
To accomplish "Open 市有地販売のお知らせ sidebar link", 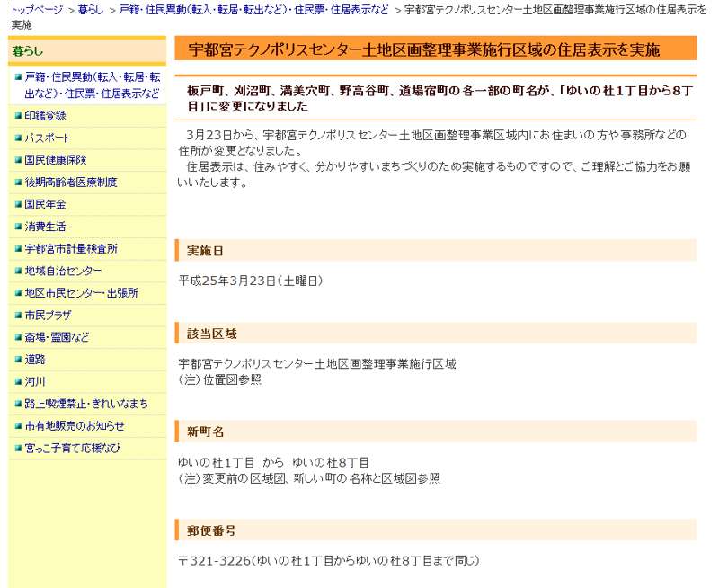I will point(75,425).
